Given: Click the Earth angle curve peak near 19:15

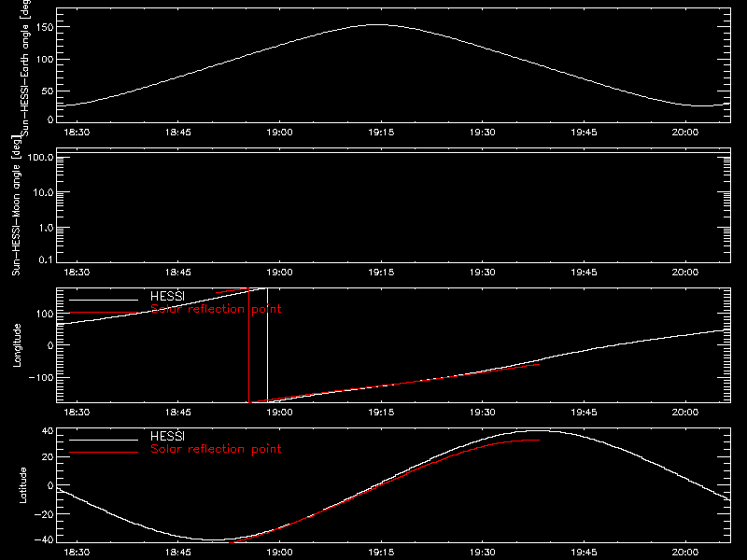Looking at the screenshot, I should coord(379,25).
